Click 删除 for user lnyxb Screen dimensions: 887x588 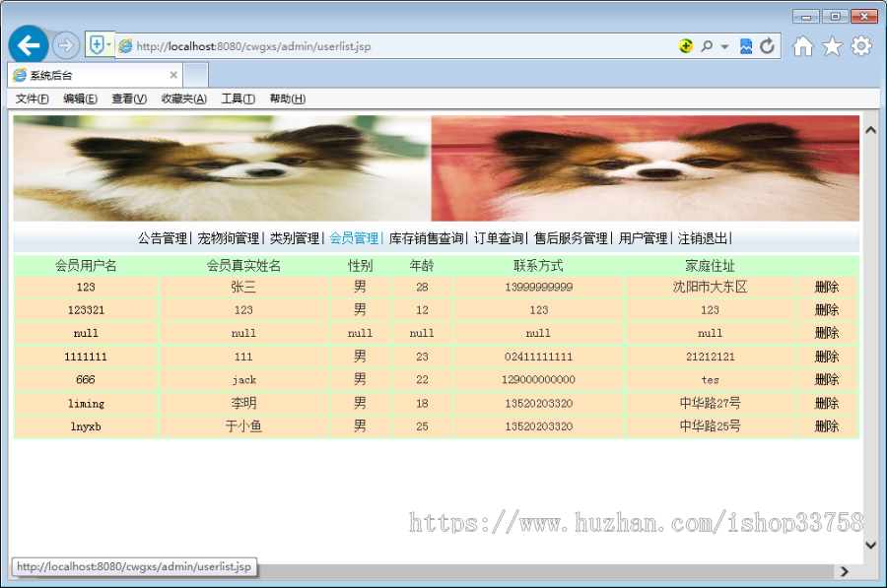827,426
